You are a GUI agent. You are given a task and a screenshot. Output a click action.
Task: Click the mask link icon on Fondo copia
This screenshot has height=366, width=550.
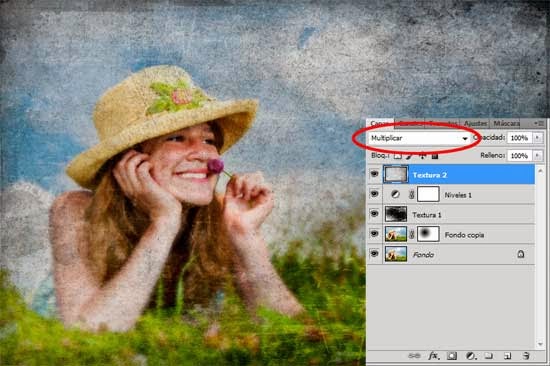coord(412,234)
